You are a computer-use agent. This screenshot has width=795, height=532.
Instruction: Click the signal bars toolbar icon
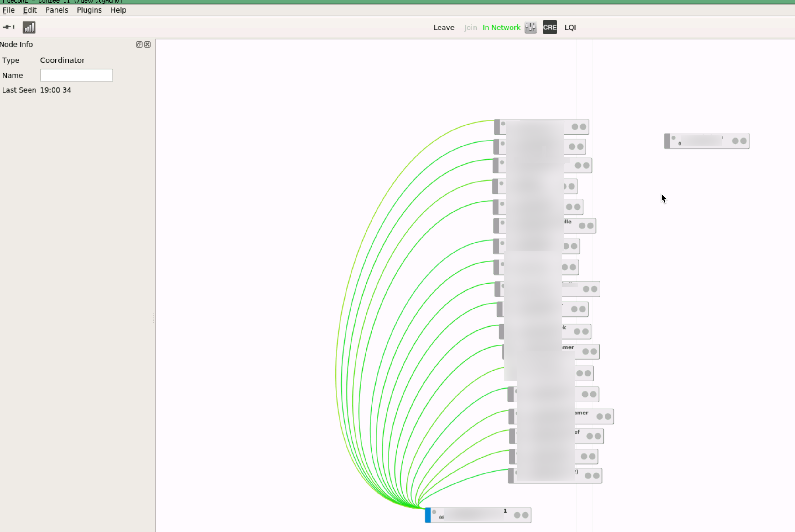29,28
